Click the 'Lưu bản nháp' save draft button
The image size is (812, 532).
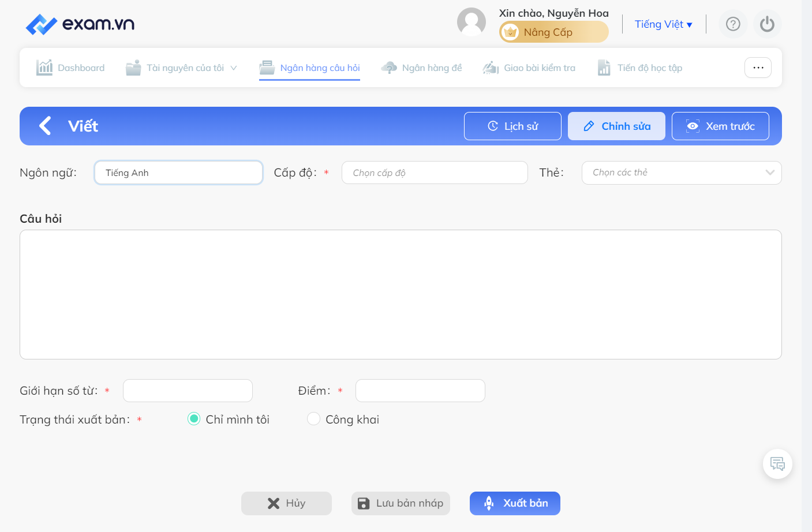coord(401,503)
